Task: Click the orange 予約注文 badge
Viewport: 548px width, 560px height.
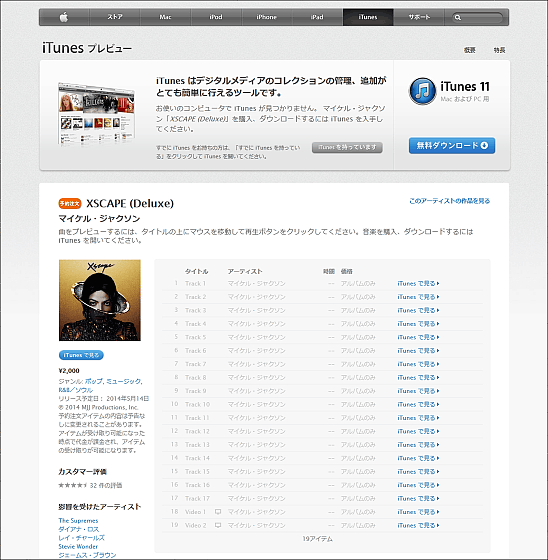Action: [70, 203]
